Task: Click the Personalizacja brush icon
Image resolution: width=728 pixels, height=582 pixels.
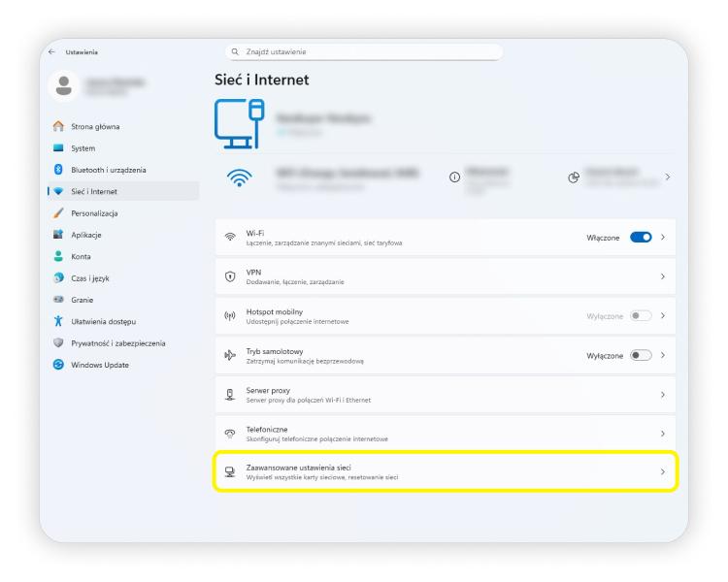Action: (58, 213)
